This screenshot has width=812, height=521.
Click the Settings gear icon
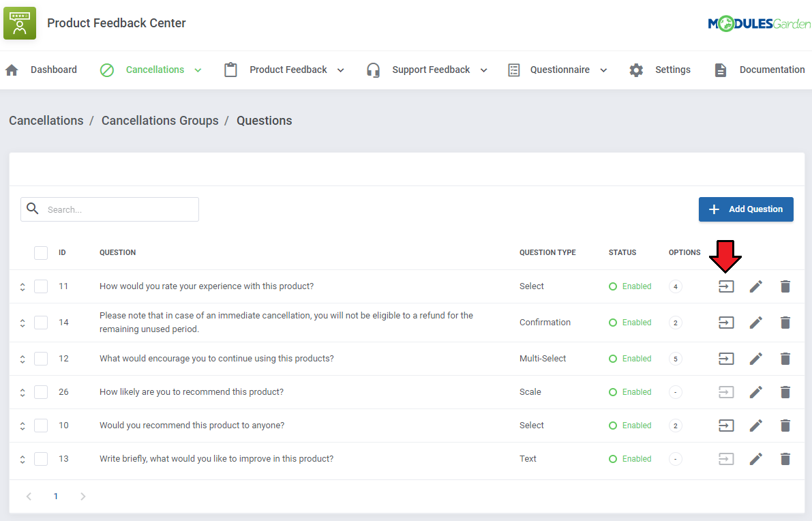pos(636,70)
